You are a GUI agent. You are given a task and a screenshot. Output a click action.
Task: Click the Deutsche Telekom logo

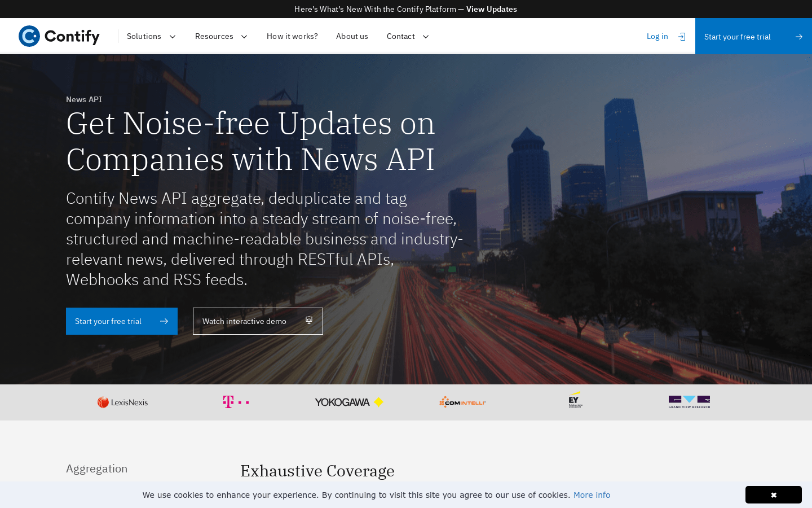(236, 402)
